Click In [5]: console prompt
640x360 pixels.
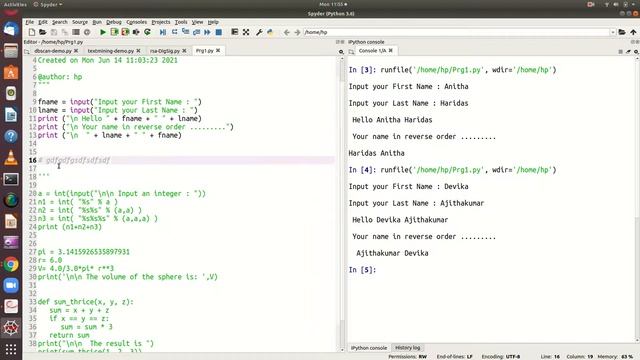pyautogui.click(x=362, y=270)
